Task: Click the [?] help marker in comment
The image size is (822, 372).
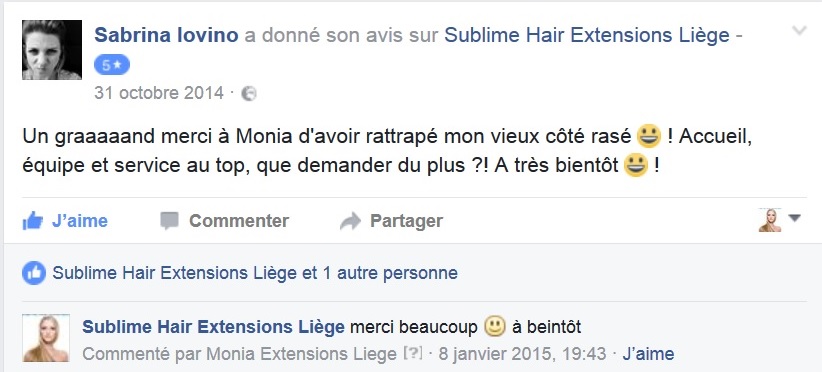Action: pos(413,354)
